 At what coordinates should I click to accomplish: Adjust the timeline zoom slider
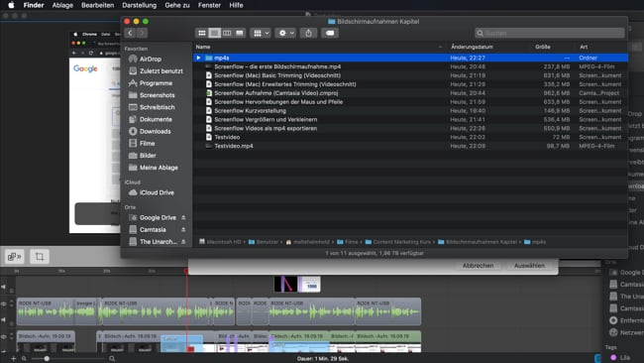click(x=47, y=359)
